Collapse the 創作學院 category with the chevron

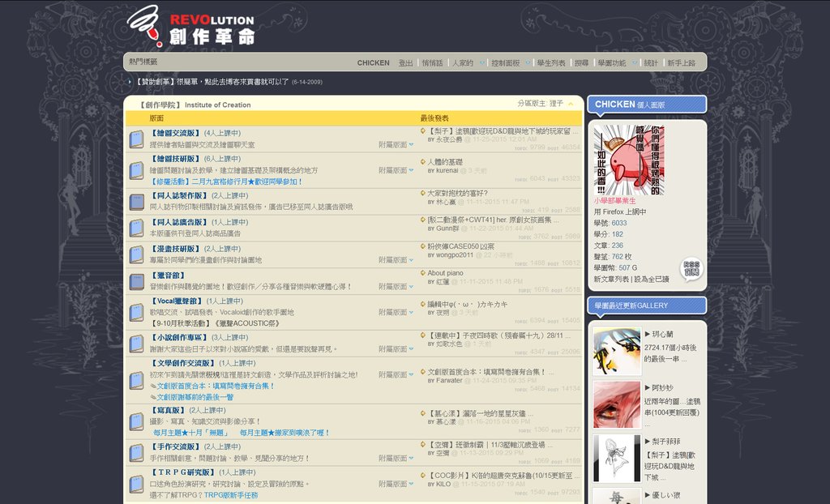(x=571, y=104)
